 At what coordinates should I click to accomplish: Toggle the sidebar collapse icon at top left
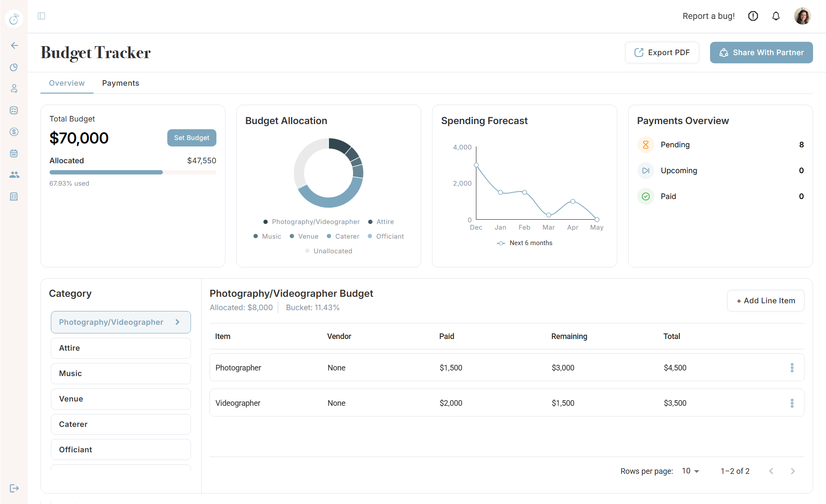(x=41, y=16)
